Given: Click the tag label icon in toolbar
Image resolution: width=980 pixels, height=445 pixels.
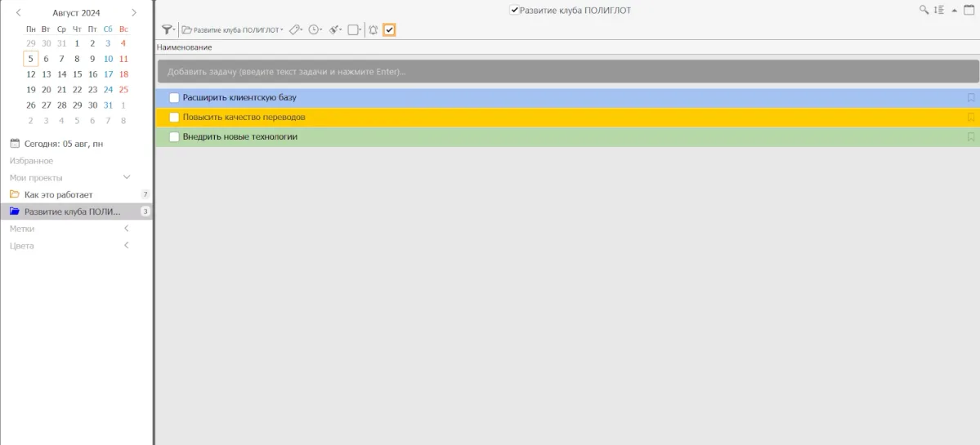Looking at the screenshot, I should [x=296, y=29].
